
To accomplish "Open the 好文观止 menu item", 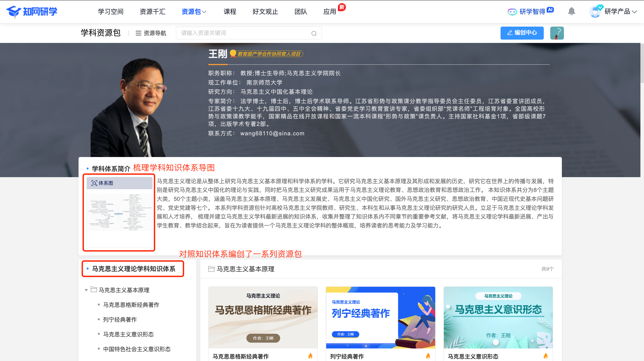I will 265,12.
